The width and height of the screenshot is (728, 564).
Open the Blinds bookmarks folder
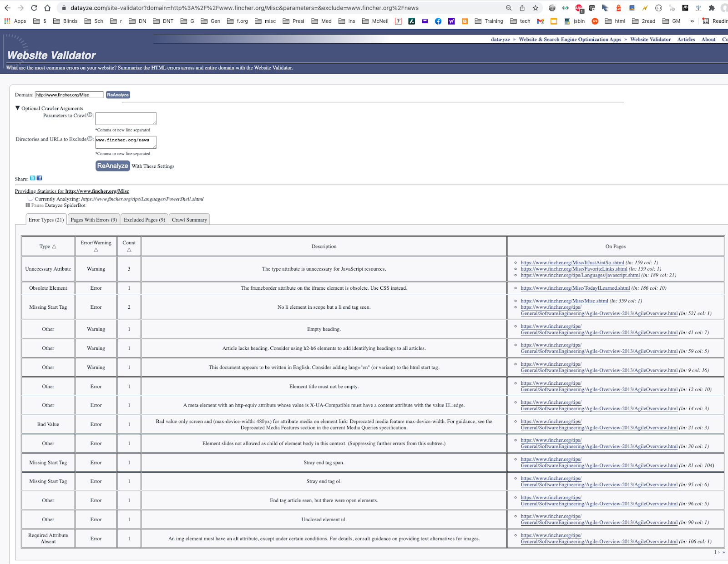[66, 21]
